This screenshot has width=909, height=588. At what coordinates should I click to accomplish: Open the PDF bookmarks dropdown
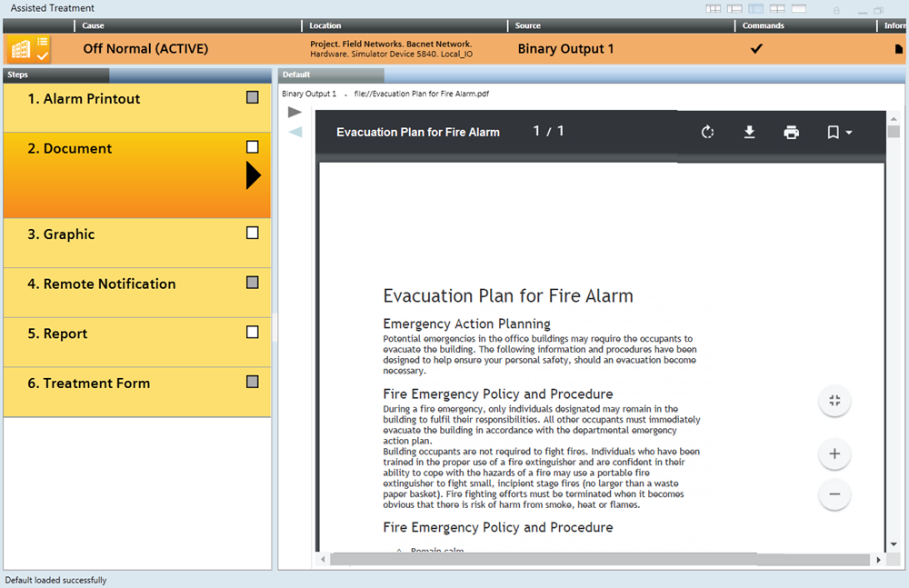[838, 133]
